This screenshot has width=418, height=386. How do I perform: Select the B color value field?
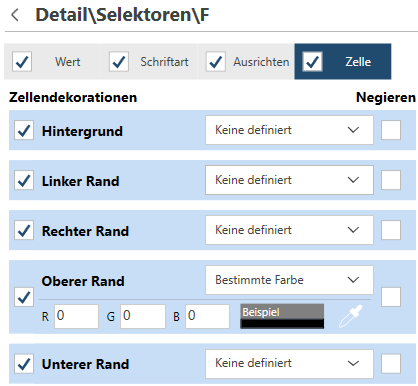point(207,316)
